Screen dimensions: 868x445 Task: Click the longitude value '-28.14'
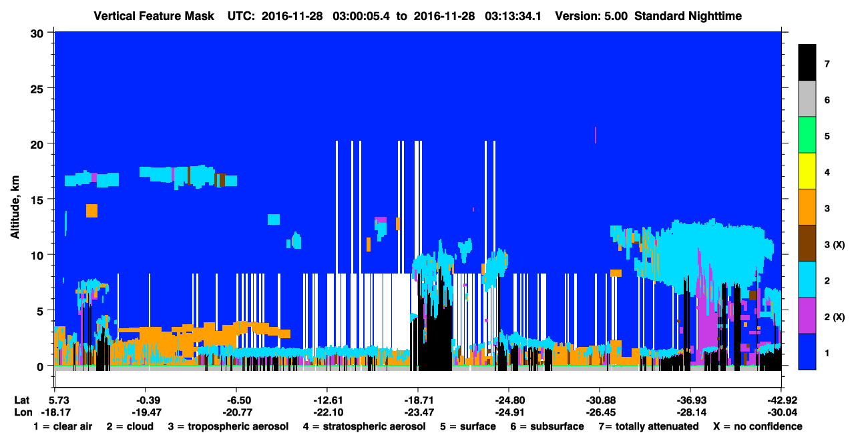coord(690,412)
